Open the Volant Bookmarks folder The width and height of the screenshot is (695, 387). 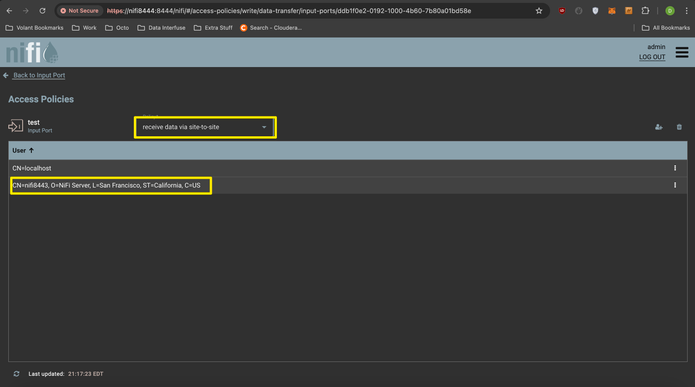(35, 27)
